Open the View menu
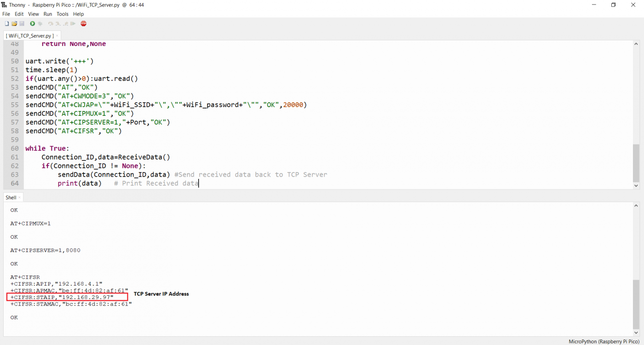 click(x=33, y=14)
